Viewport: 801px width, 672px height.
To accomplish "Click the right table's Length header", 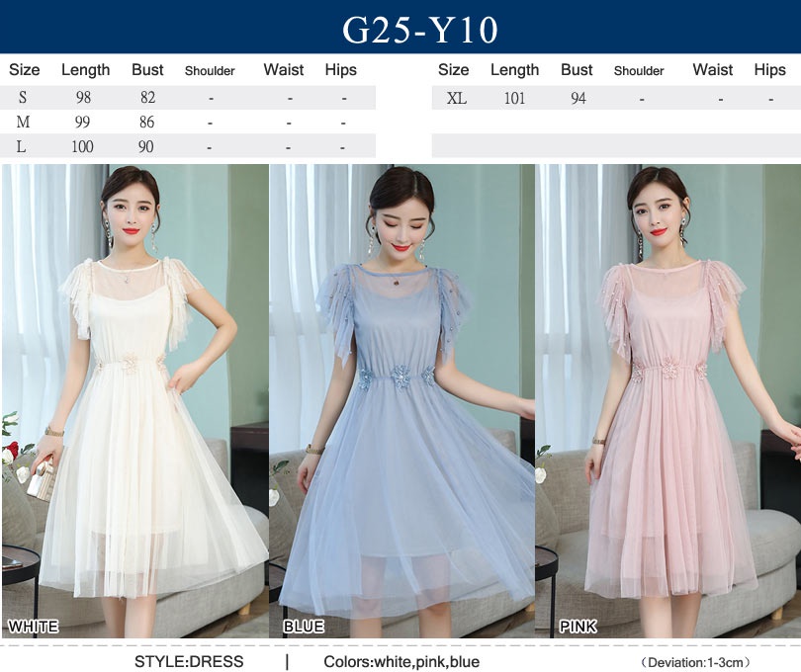I will pyautogui.click(x=514, y=69).
